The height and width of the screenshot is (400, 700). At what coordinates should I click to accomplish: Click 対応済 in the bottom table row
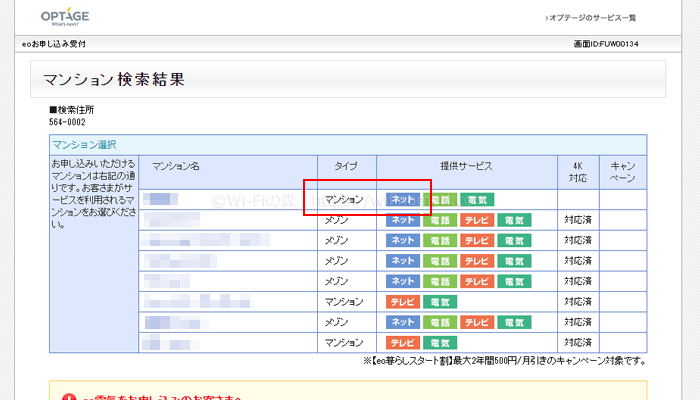click(x=578, y=342)
